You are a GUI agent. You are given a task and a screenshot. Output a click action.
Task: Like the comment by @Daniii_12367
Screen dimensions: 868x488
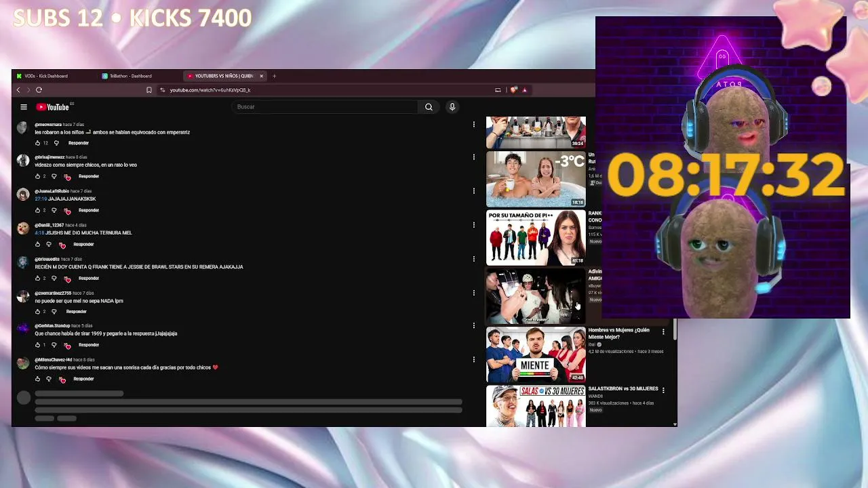coord(38,244)
